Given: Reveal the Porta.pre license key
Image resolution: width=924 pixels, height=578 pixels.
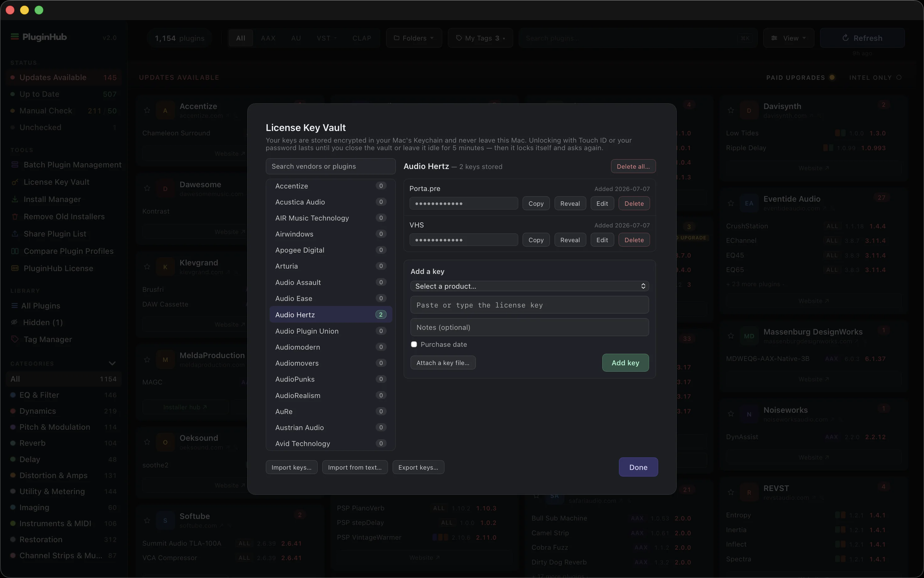Looking at the screenshot, I should [x=570, y=203].
